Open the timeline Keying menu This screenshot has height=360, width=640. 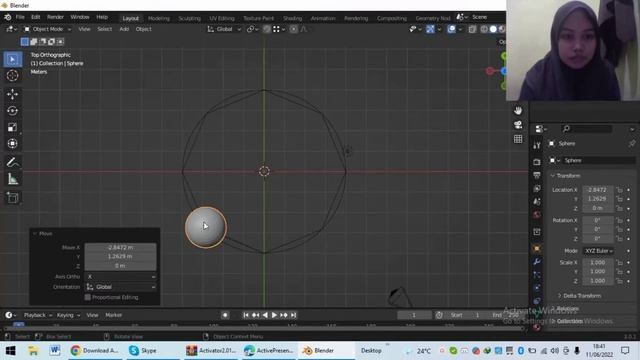(x=68, y=315)
